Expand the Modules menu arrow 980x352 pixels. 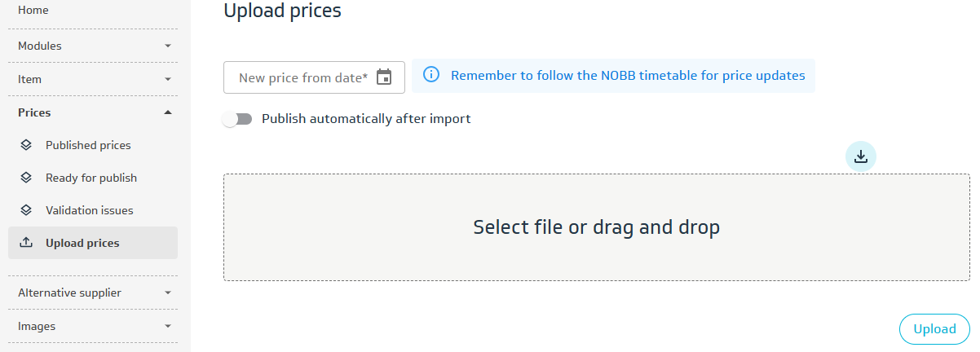[x=168, y=46]
